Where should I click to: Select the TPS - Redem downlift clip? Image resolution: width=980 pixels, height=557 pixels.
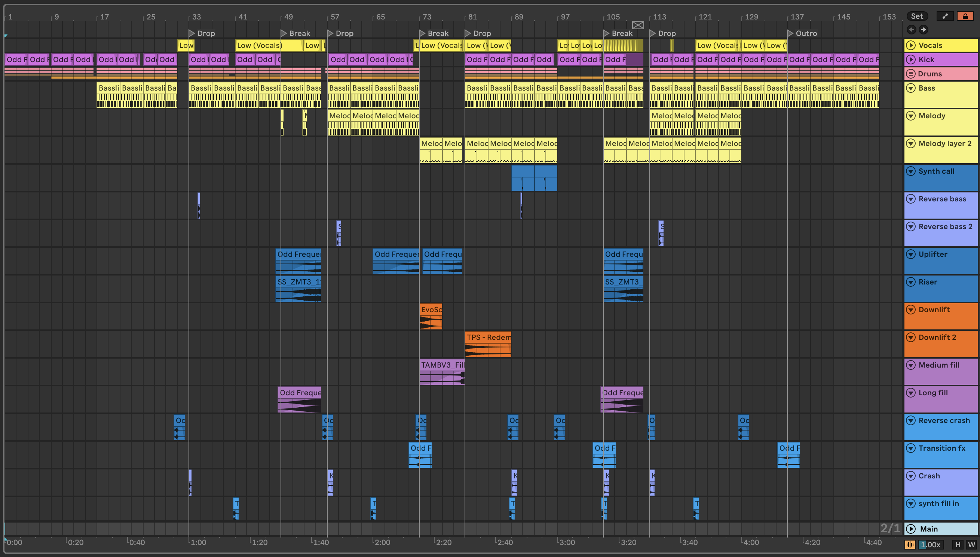(x=488, y=337)
